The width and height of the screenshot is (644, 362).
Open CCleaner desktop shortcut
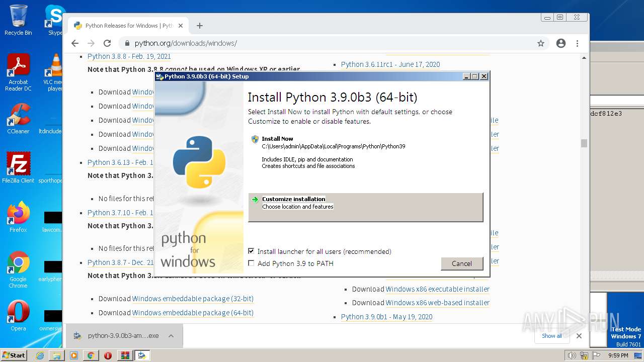click(18, 119)
